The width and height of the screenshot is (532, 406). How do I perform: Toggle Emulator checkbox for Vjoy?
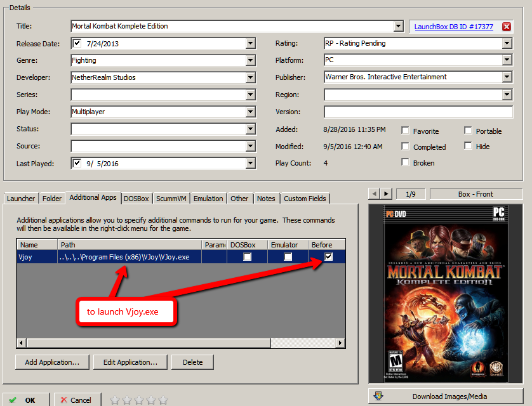click(288, 257)
